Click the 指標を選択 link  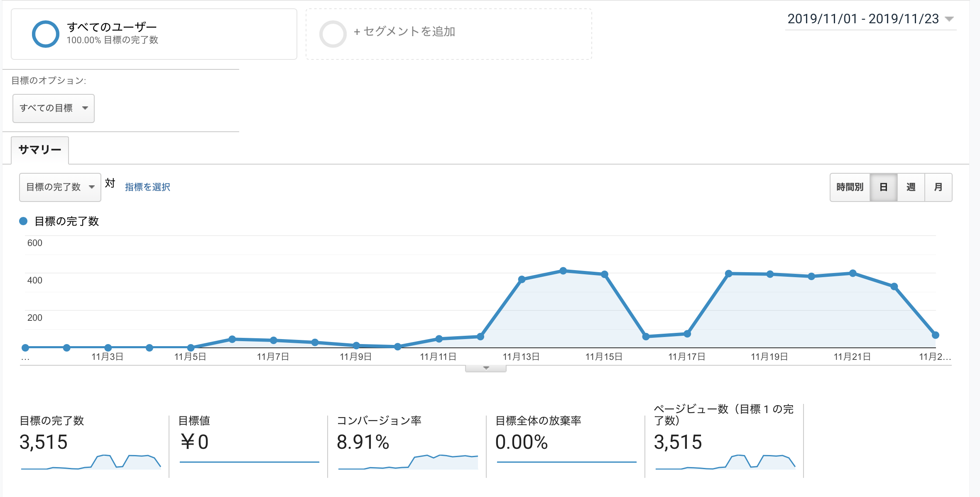pyautogui.click(x=147, y=187)
